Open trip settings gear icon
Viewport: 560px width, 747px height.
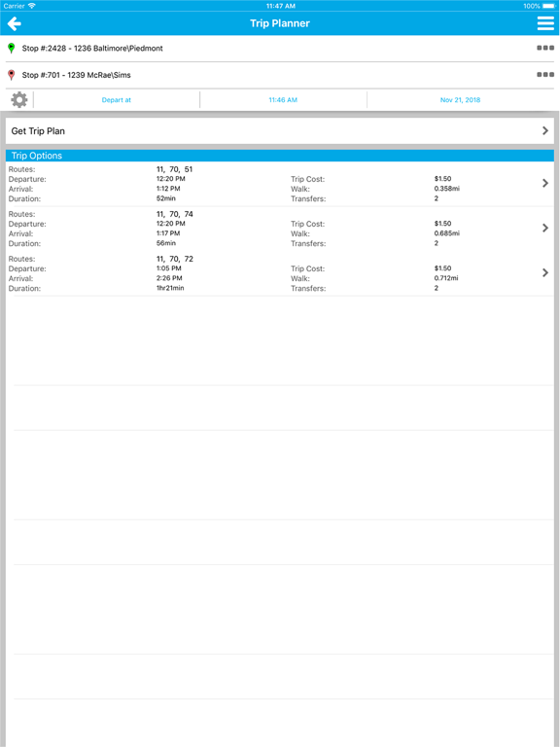point(19,99)
